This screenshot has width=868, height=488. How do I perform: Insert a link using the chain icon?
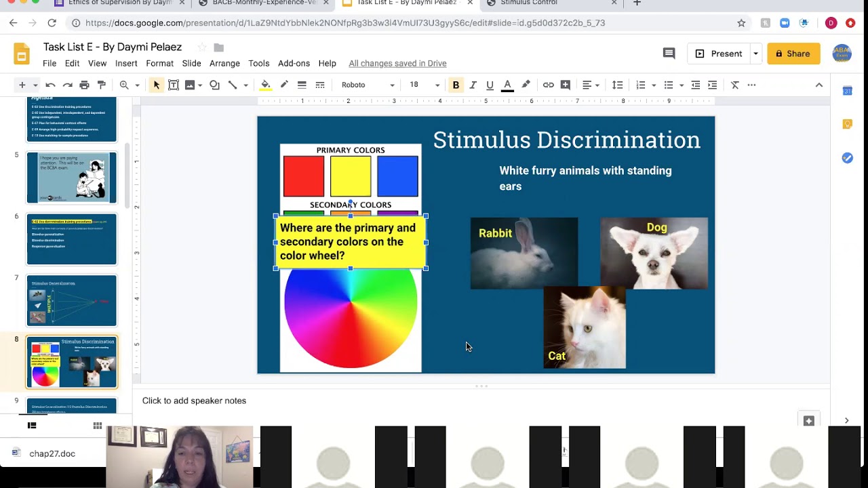pos(548,85)
